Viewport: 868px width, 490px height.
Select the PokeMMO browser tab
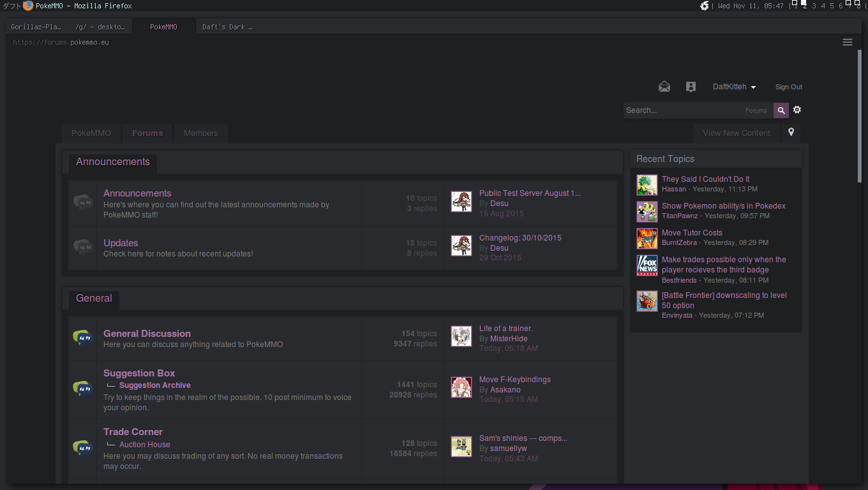(x=164, y=27)
